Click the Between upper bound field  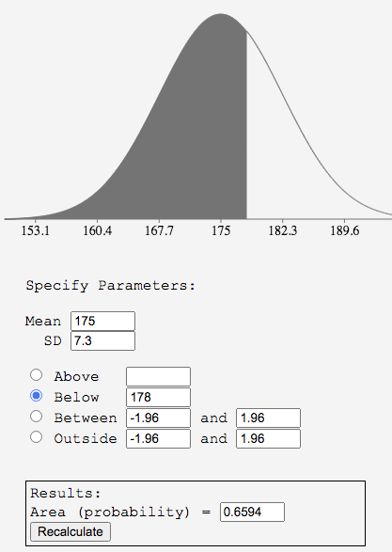[x=268, y=418]
